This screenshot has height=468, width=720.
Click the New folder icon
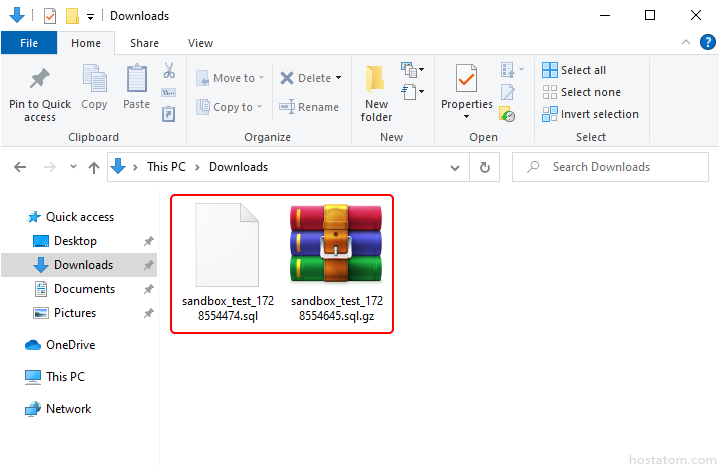[x=376, y=80]
